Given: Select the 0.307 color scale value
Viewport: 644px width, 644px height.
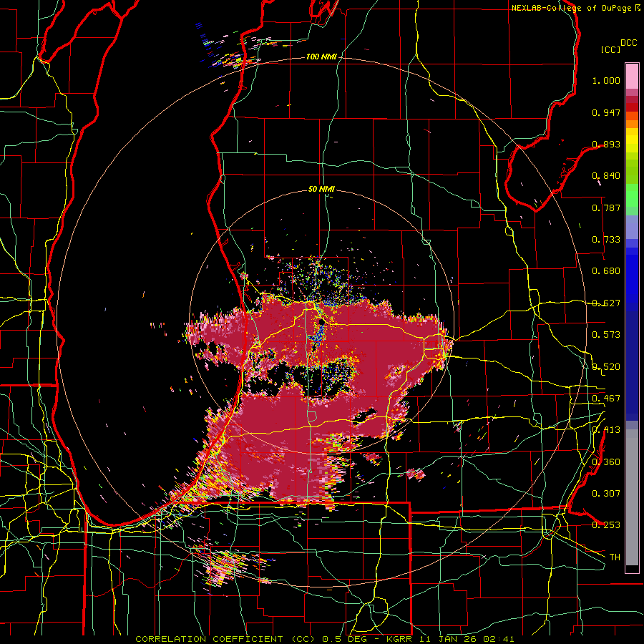Looking at the screenshot, I should coord(606,493).
